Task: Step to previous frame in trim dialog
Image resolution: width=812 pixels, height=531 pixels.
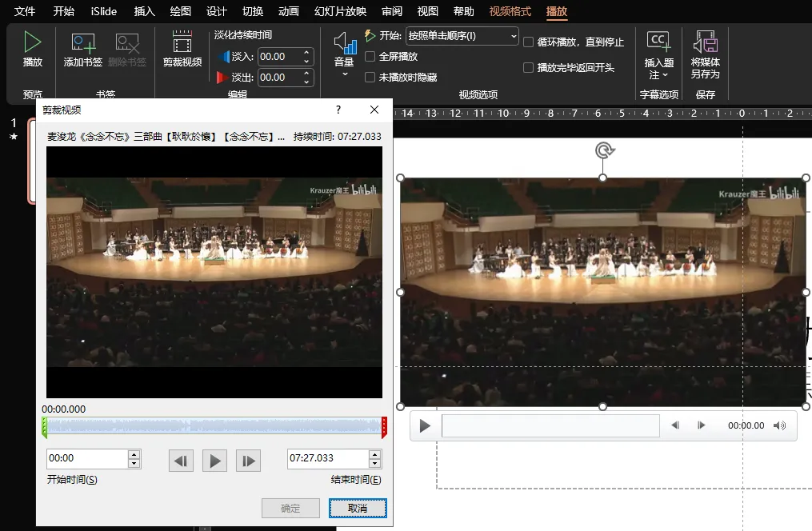Action: [x=182, y=460]
